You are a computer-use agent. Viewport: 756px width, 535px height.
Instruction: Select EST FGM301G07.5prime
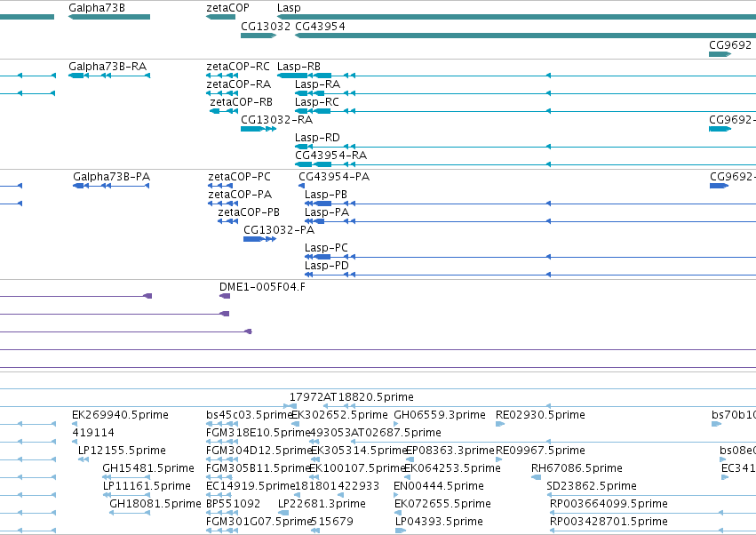coord(259,522)
